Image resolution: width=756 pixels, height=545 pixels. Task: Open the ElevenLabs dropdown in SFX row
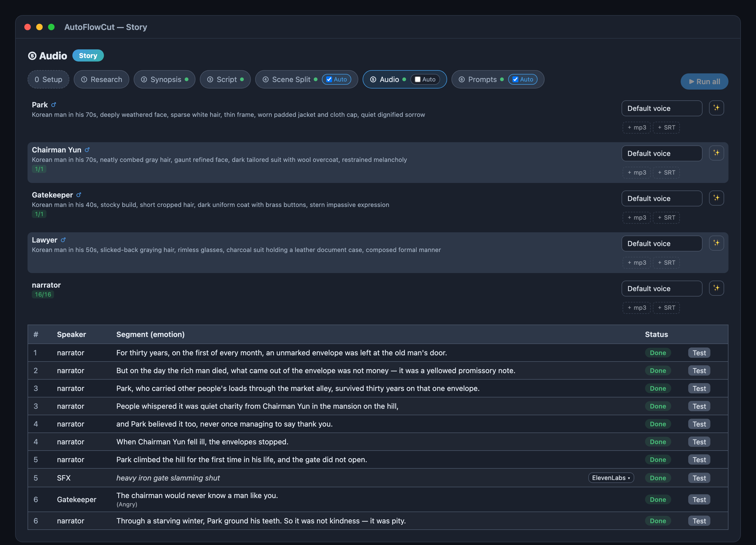coord(611,478)
